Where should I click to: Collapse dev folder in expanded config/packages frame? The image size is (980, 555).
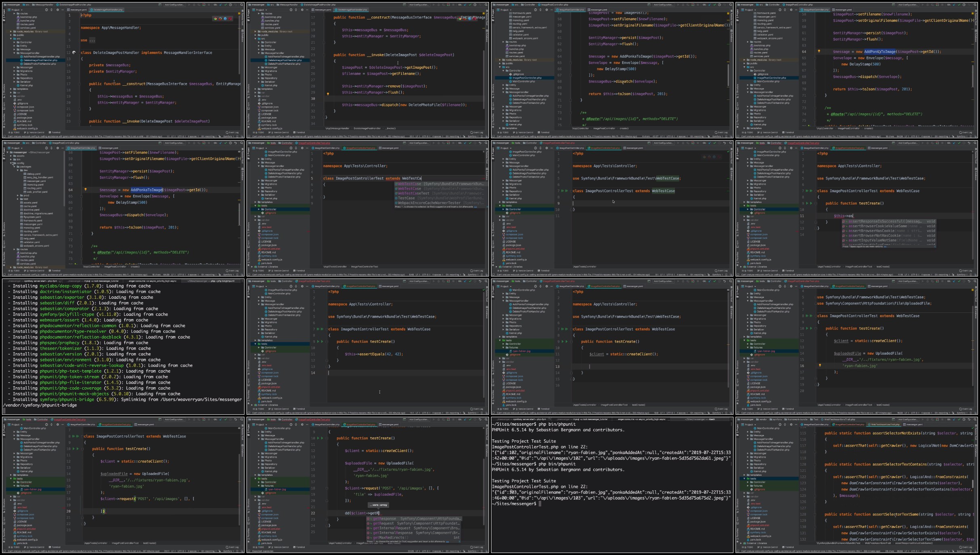(18, 170)
